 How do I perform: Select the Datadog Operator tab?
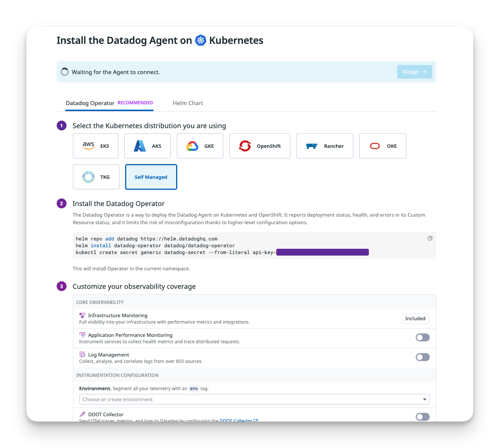coord(90,103)
